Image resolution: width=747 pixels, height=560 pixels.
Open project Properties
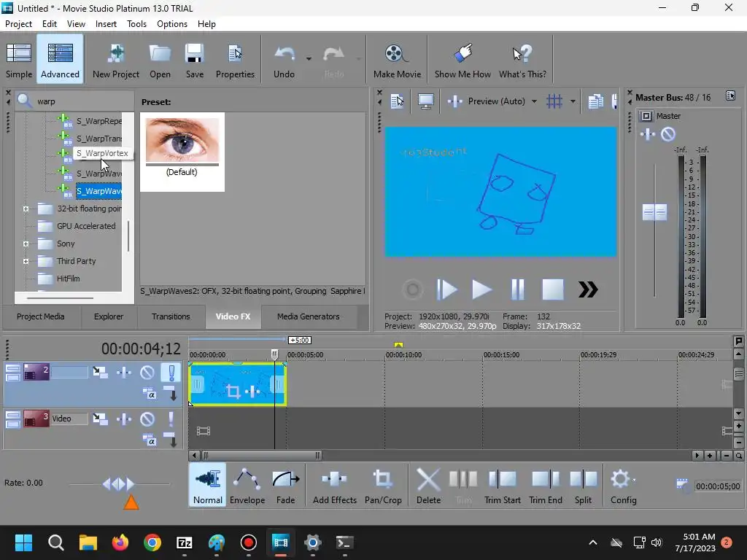pos(235,61)
